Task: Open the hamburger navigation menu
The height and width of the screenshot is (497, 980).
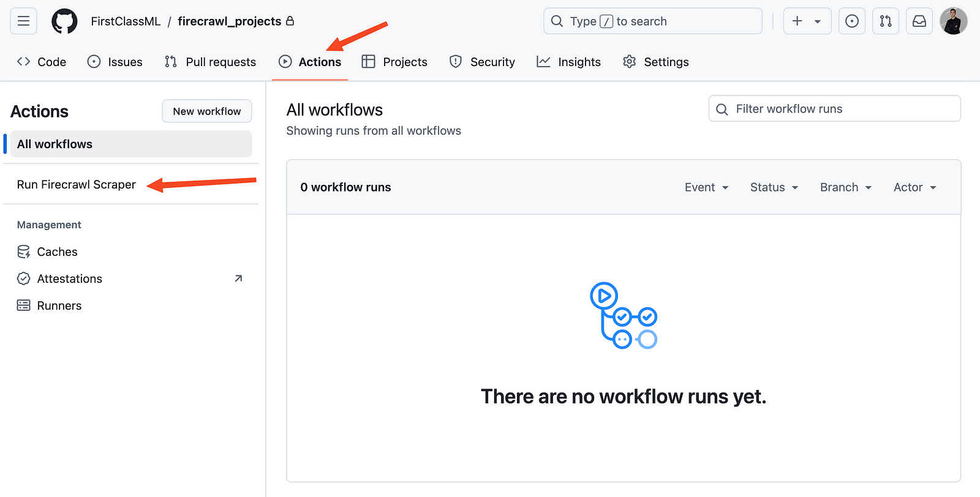Action: [23, 21]
